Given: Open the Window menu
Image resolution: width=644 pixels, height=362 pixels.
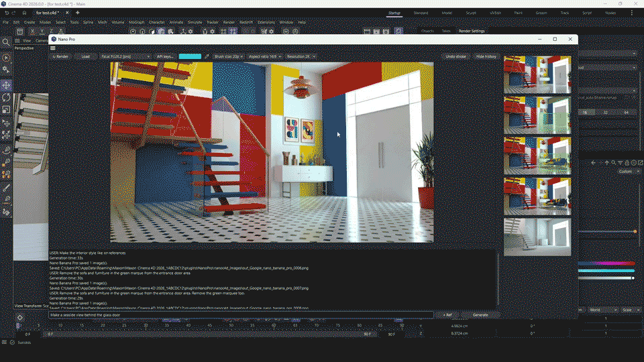Looking at the screenshot, I should (x=286, y=22).
